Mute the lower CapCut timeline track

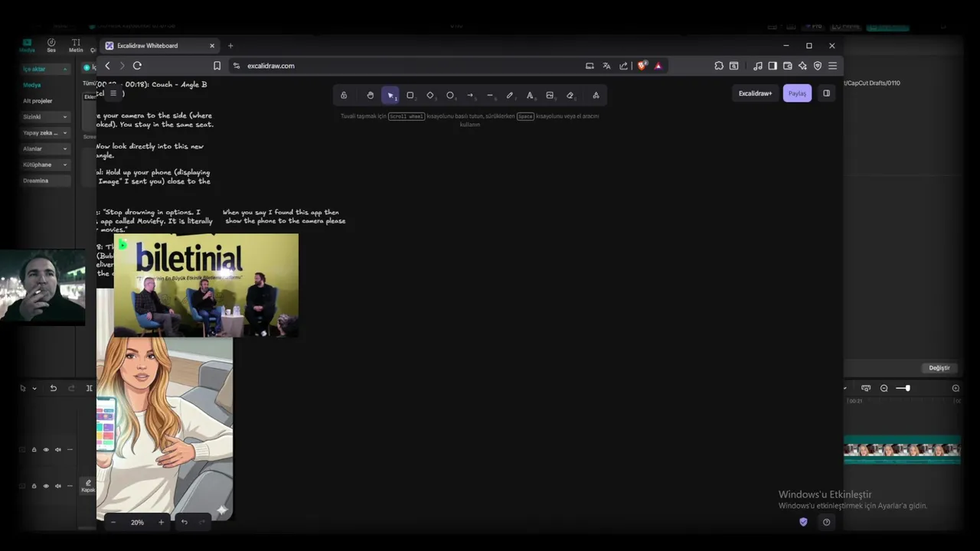coord(58,486)
